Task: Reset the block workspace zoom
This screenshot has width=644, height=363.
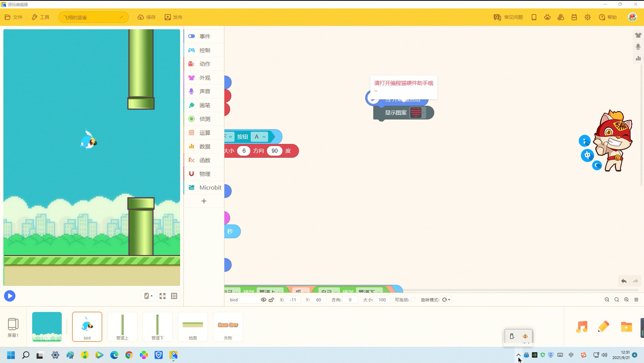Action: click(617, 300)
